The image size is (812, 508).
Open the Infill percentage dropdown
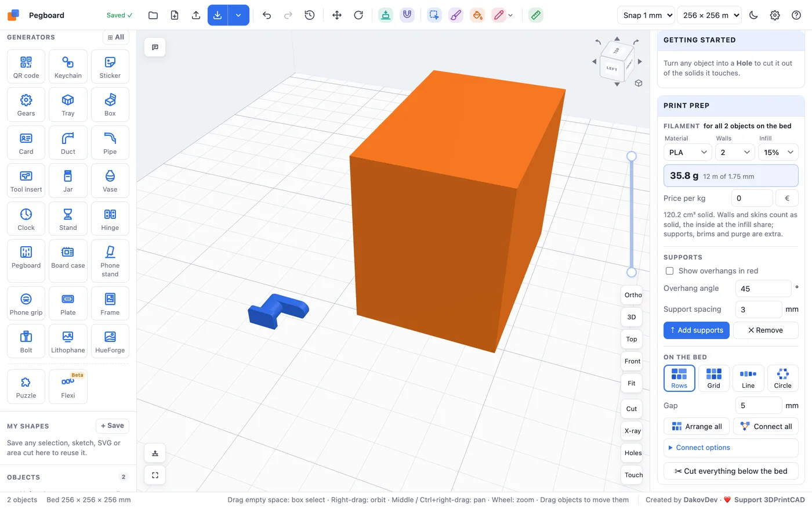pos(778,152)
